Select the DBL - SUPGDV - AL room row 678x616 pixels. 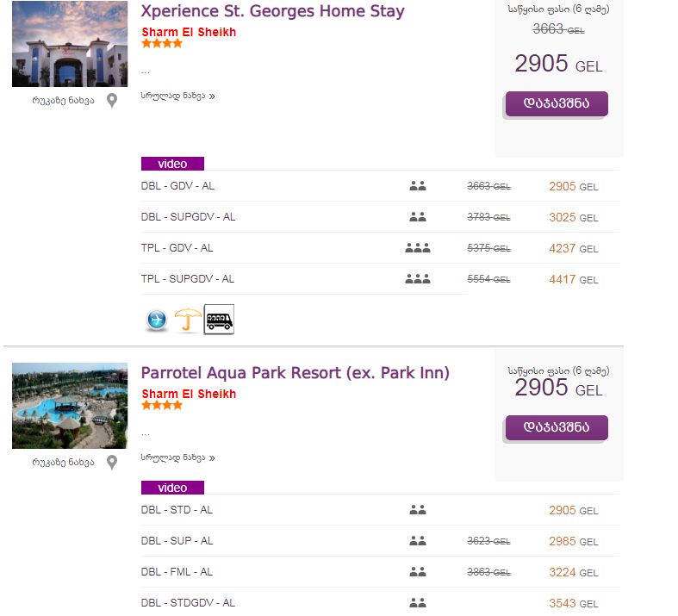click(188, 217)
